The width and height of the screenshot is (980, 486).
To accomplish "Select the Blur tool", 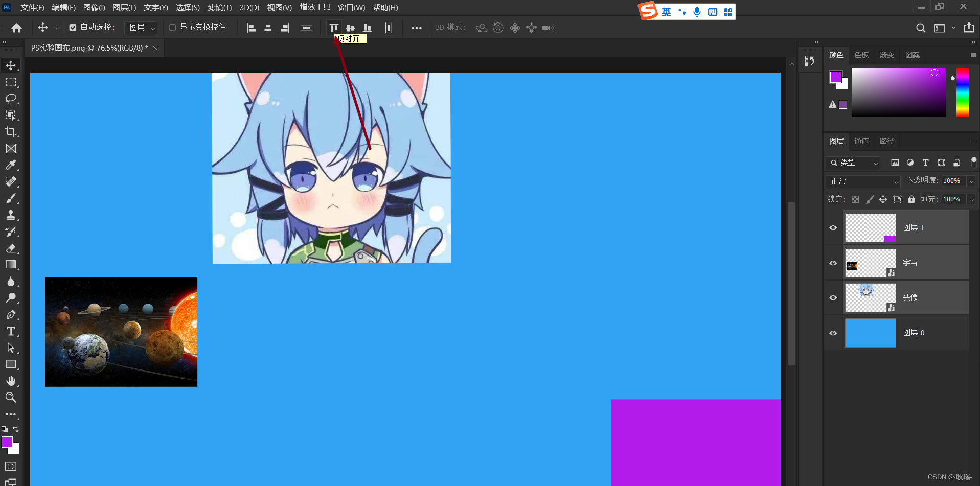I will tap(11, 282).
